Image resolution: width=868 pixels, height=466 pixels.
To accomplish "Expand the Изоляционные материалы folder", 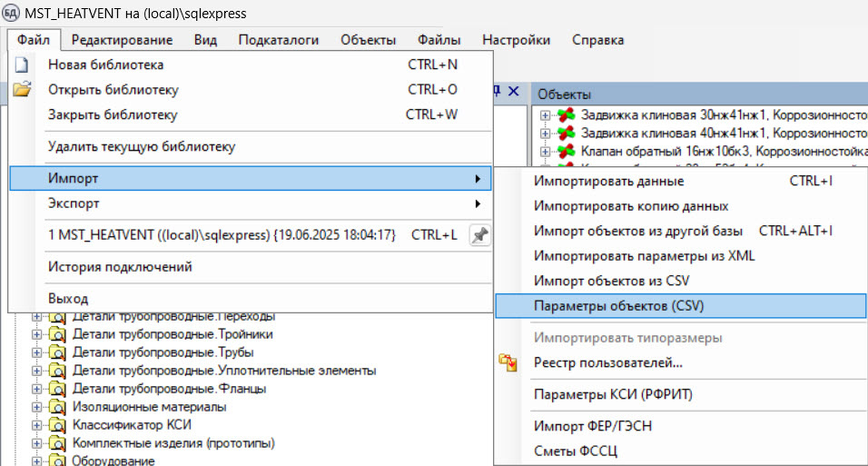I will coord(36,407).
